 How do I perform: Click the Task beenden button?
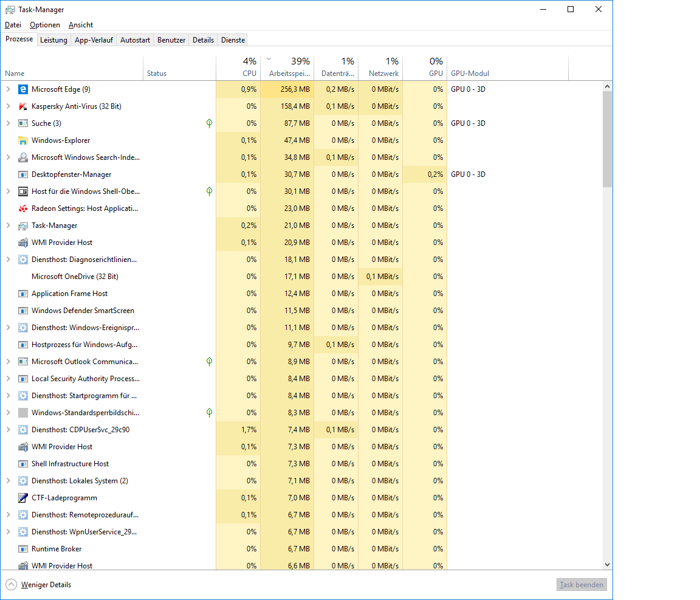click(582, 585)
